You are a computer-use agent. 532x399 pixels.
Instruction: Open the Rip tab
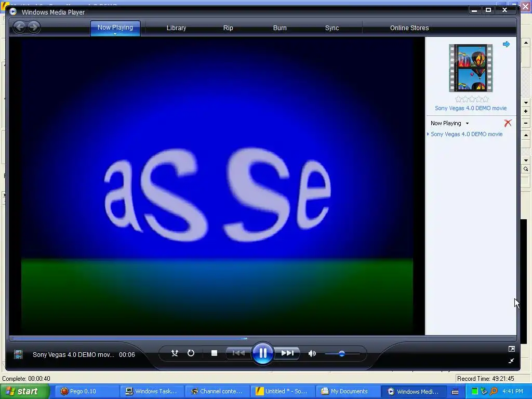pos(228,28)
